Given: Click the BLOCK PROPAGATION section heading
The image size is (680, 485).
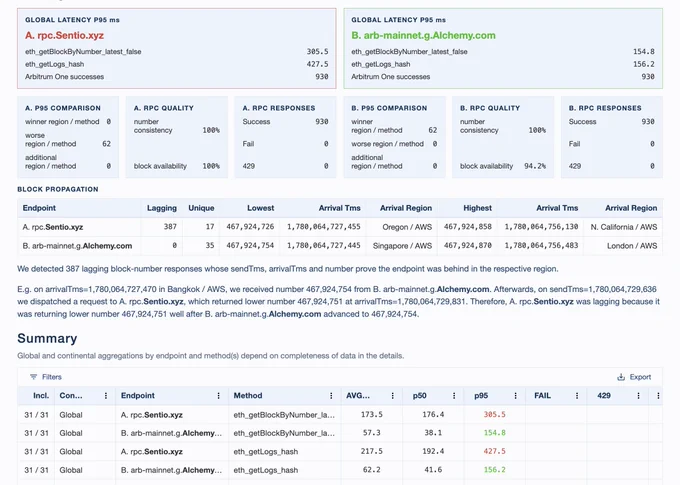Looking at the screenshot, I should click(x=58, y=189).
